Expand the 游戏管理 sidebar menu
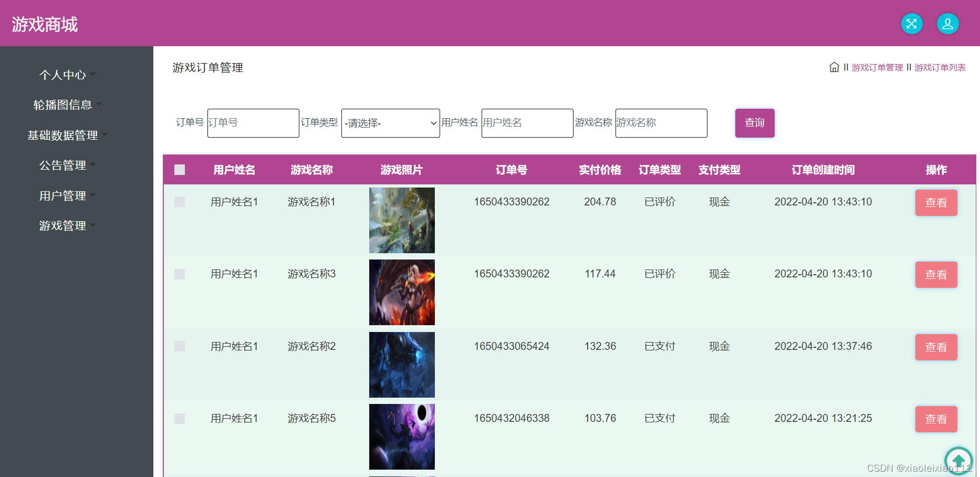This screenshot has height=477, width=980. [x=67, y=225]
